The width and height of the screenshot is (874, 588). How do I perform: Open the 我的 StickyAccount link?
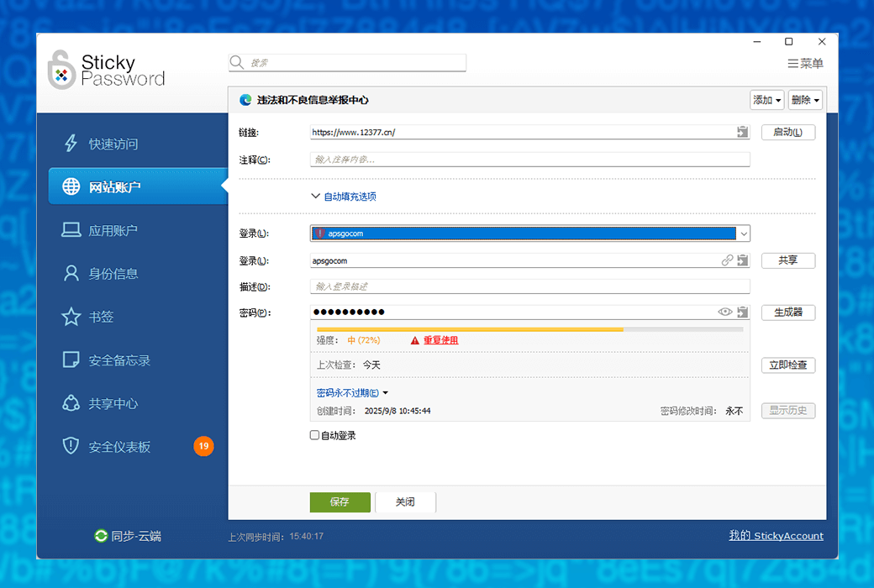[x=776, y=536]
